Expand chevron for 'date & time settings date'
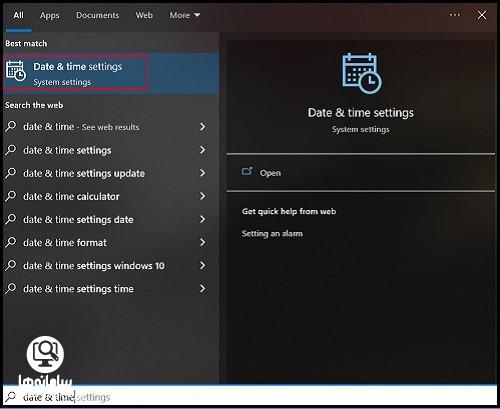500x409 pixels. click(202, 219)
